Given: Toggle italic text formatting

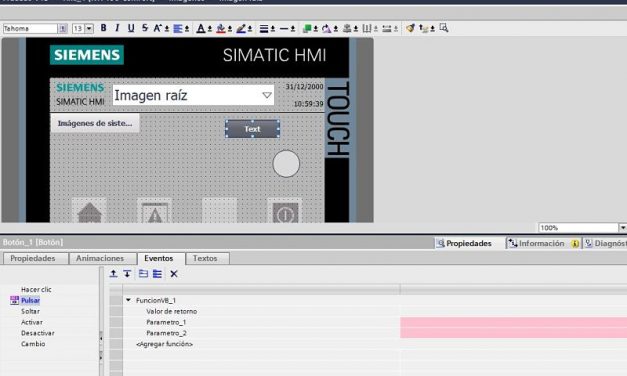Looking at the screenshot, I should [x=117, y=28].
